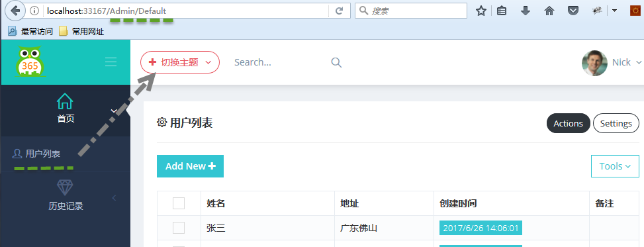Open the Tools dropdown
This screenshot has height=247, width=644.
(x=615, y=166)
